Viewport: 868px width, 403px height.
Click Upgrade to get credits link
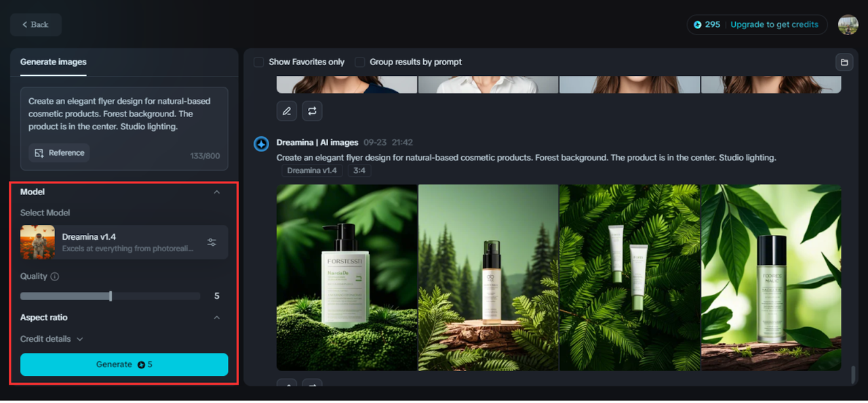click(774, 24)
